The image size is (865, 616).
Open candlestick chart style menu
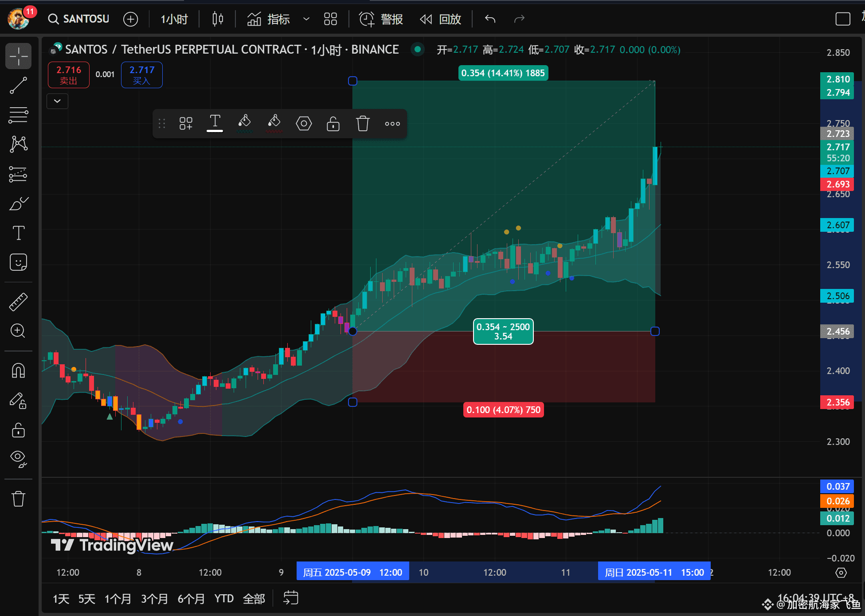coord(218,19)
